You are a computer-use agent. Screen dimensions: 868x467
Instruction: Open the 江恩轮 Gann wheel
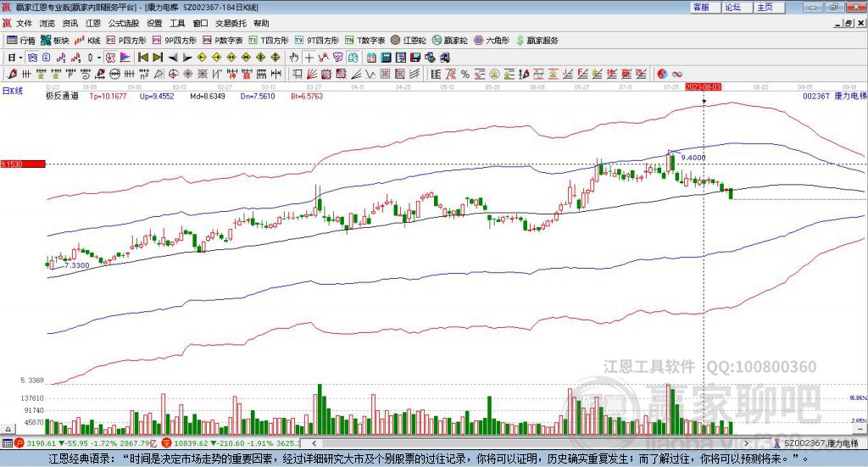tap(409, 41)
